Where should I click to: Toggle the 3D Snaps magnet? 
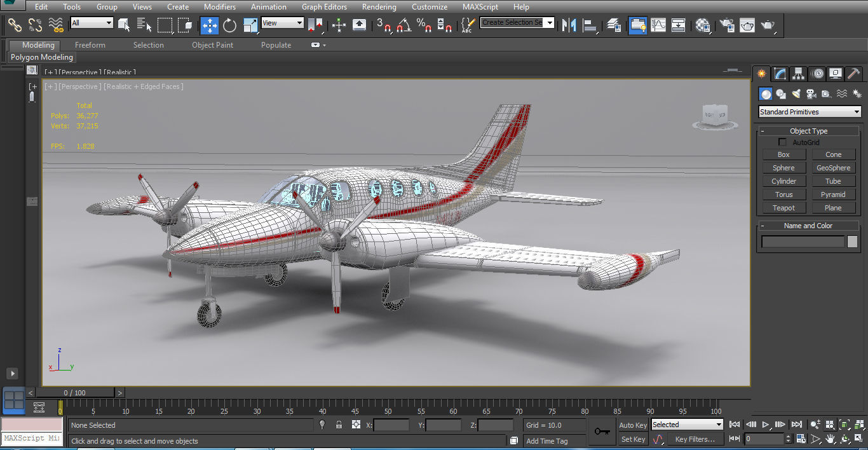(x=384, y=25)
